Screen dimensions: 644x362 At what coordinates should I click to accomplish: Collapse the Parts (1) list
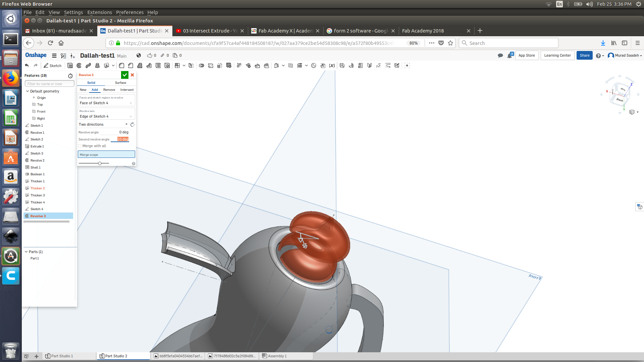[26, 252]
